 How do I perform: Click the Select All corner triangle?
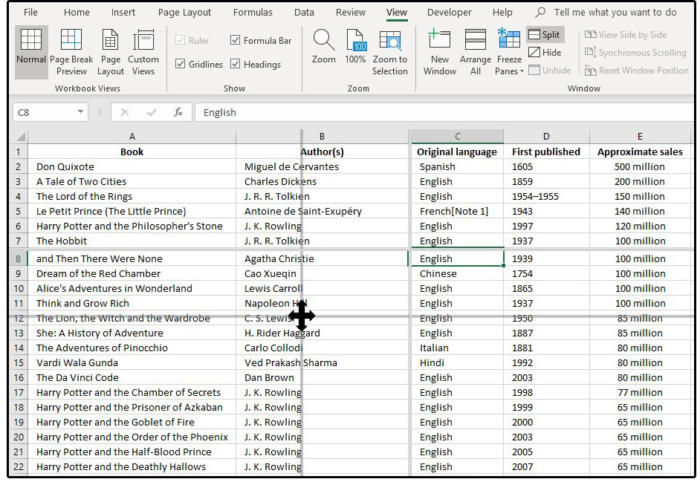click(21, 137)
